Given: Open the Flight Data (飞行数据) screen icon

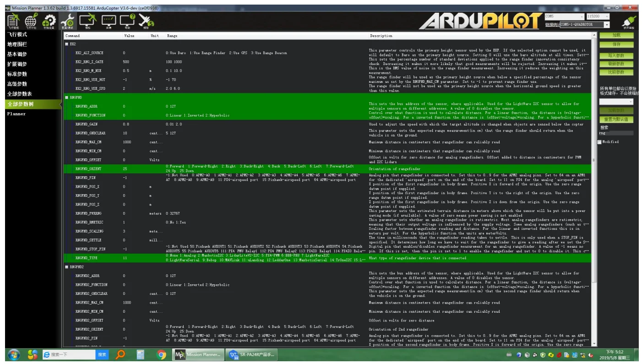Looking at the screenshot, I should [13, 20].
